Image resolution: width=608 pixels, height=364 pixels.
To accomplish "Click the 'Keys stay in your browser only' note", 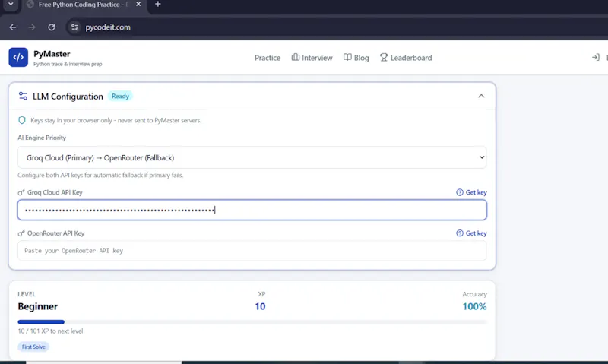I will pyautogui.click(x=116, y=120).
